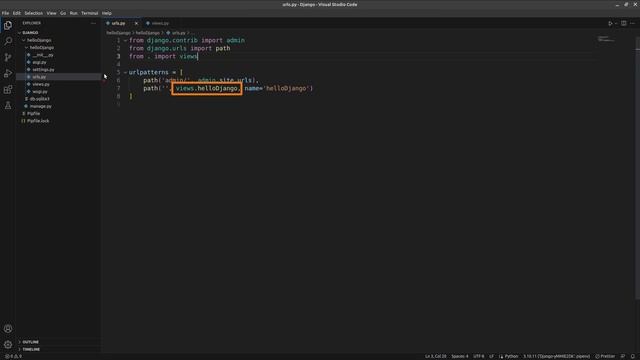Open the Extensions view icon
Viewport: 640px width, 360px height.
[x=8, y=89]
